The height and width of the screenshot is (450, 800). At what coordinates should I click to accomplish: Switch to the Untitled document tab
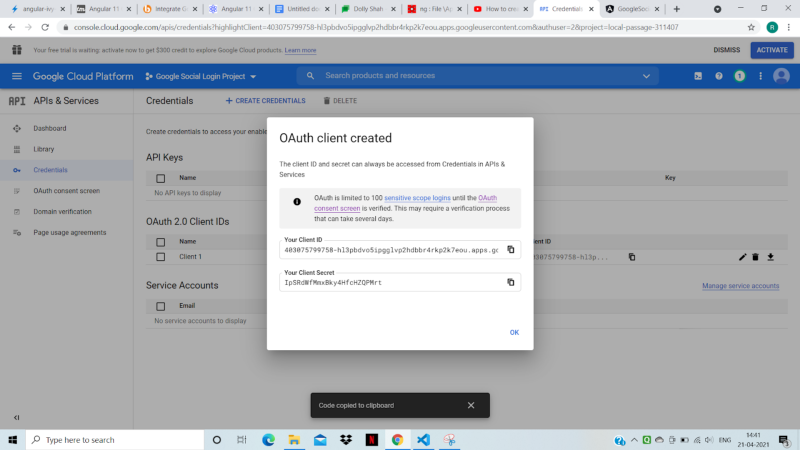(x=303, y=9)
